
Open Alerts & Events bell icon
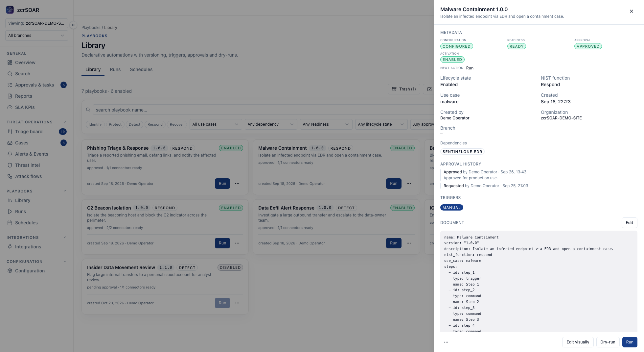(10, 154)
